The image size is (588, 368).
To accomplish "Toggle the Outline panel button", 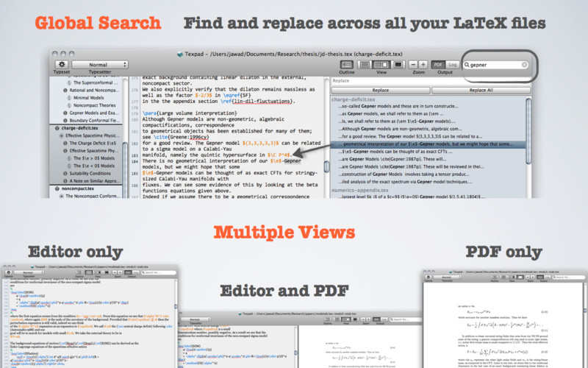I will click(x=346, y=65).
